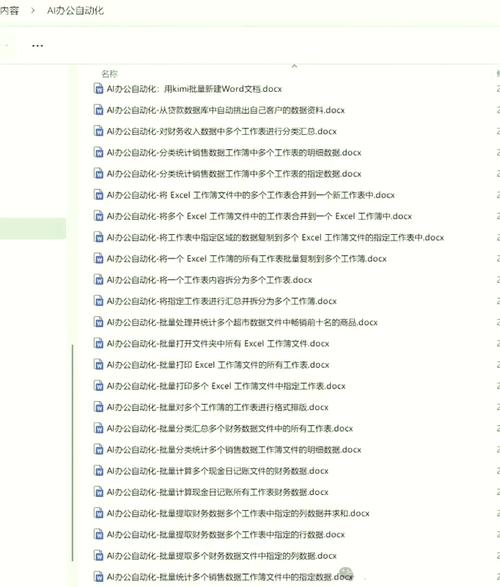Select the file name 分类统计销售数据工作簿中多个工作表的明细数据.docx
500x587 pixels.
(234, 152)
